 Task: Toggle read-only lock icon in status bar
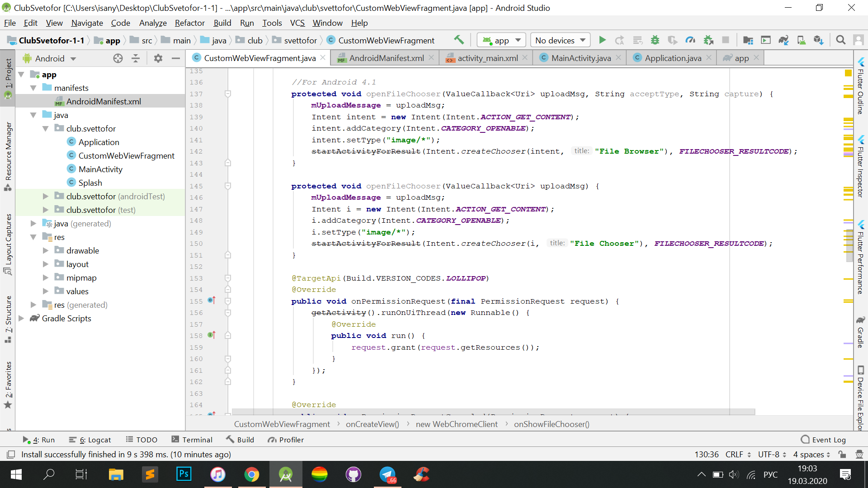(x=842, y=455)
